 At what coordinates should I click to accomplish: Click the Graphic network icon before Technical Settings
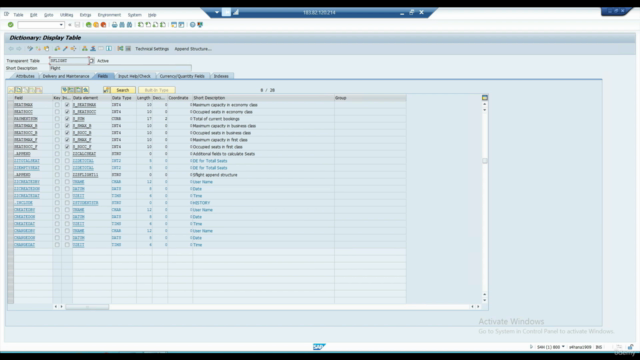(120, 49)
